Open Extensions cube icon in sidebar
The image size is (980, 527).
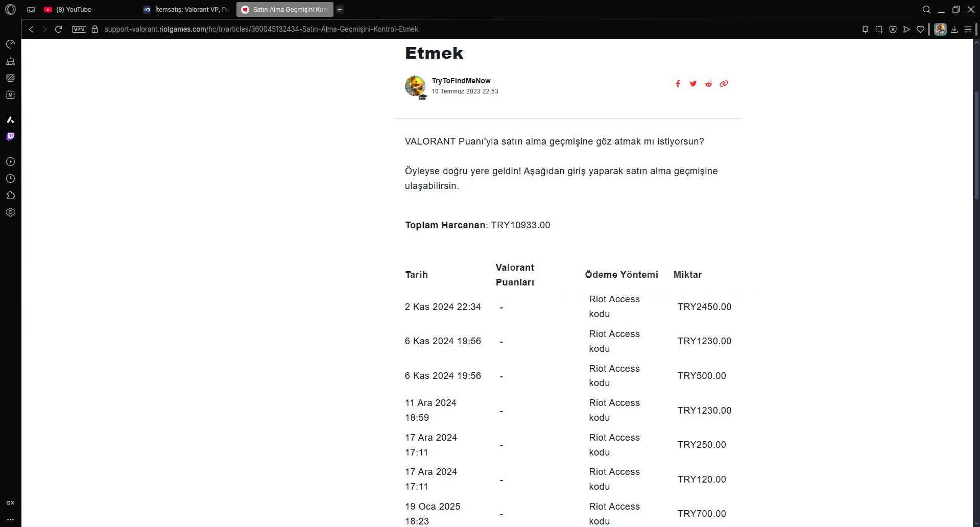pyautogui.click(x=10, y=196)
